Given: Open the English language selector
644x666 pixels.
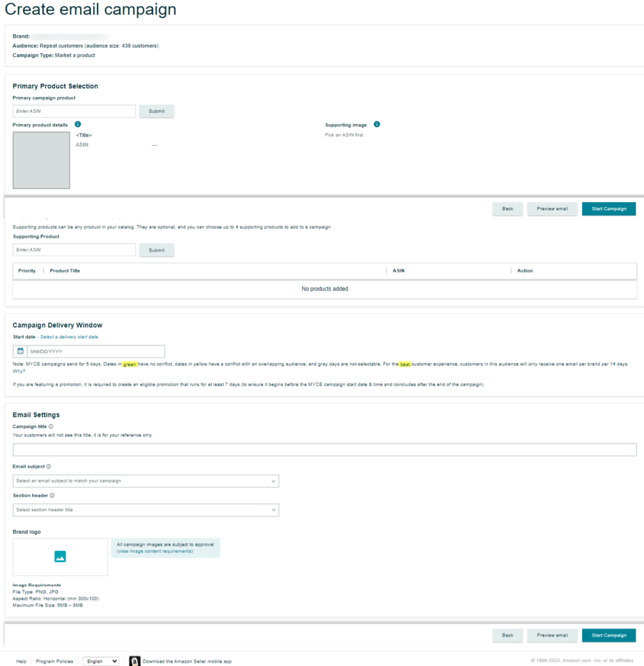Looking at the screenshot, I should [101, 661].
